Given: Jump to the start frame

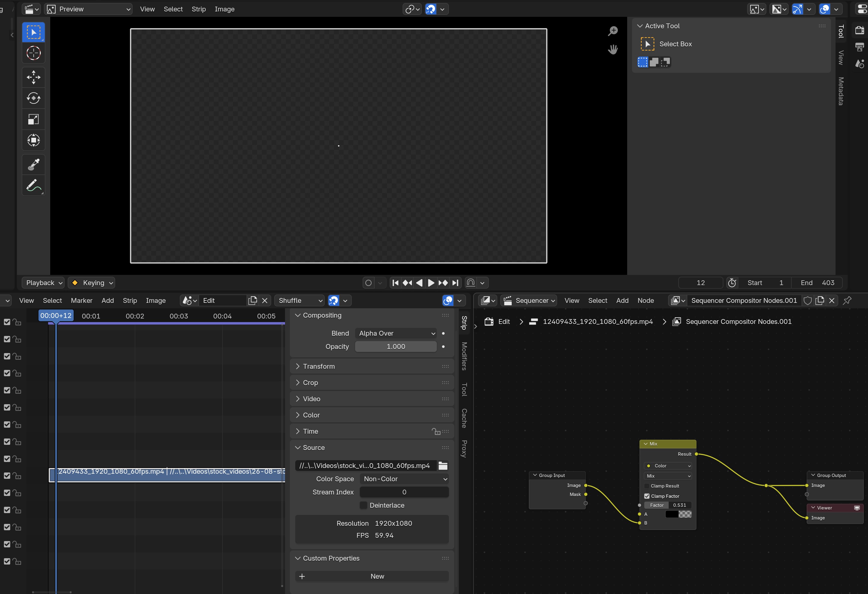Looking at the screenshot, I should (x=396, y=283).
